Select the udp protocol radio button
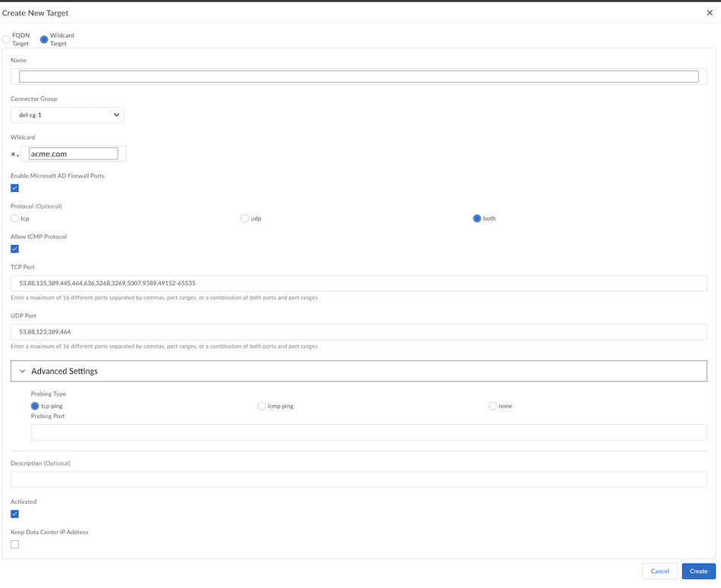The height and width of the screenshot is (588, 721). pyautogui.click(x=244, y=219)
